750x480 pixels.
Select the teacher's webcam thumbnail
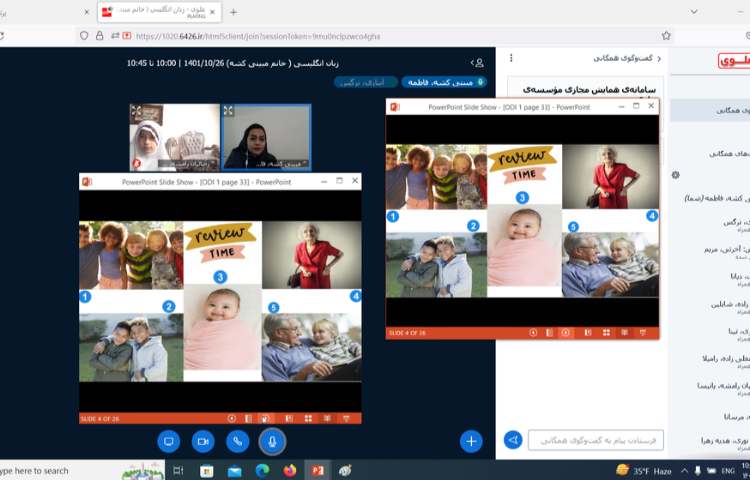click(266, 137)
